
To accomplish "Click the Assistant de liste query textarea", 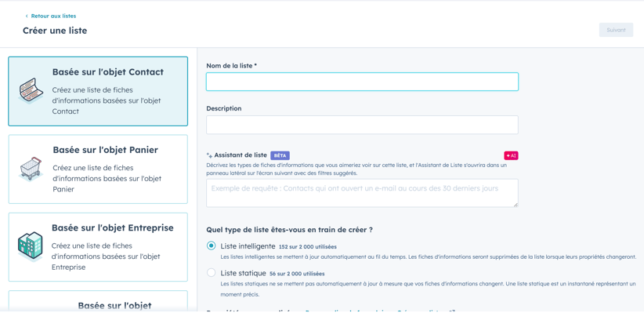I will [x=362, y=193].
